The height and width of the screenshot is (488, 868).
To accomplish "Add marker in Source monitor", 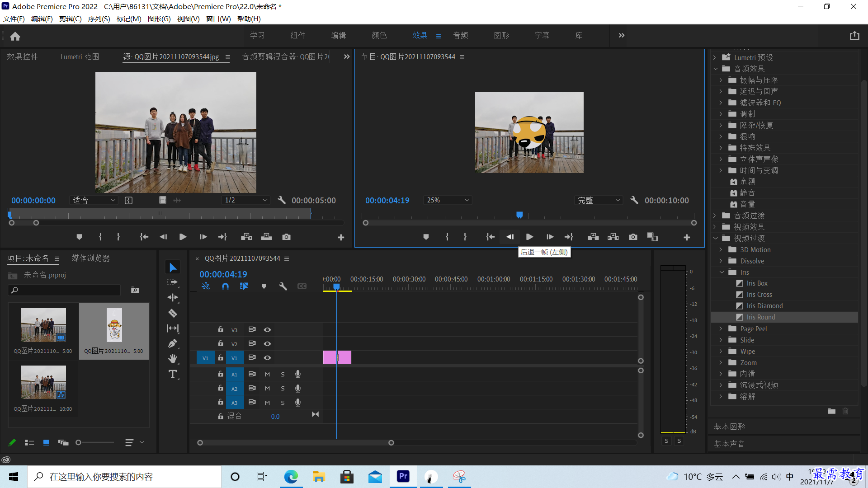I will click(79, 237).
